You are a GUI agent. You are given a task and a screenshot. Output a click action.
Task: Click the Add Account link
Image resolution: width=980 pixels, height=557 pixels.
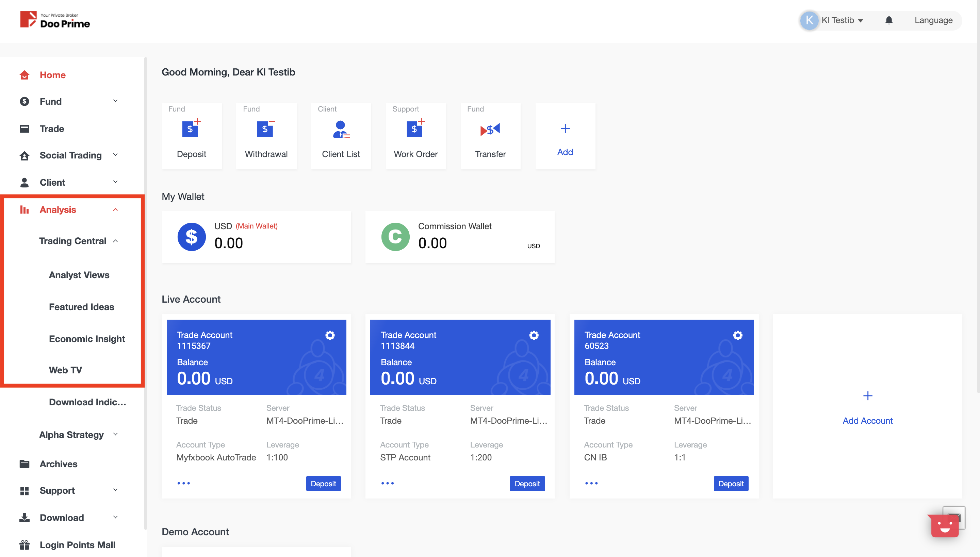click(x=867, y=420)
